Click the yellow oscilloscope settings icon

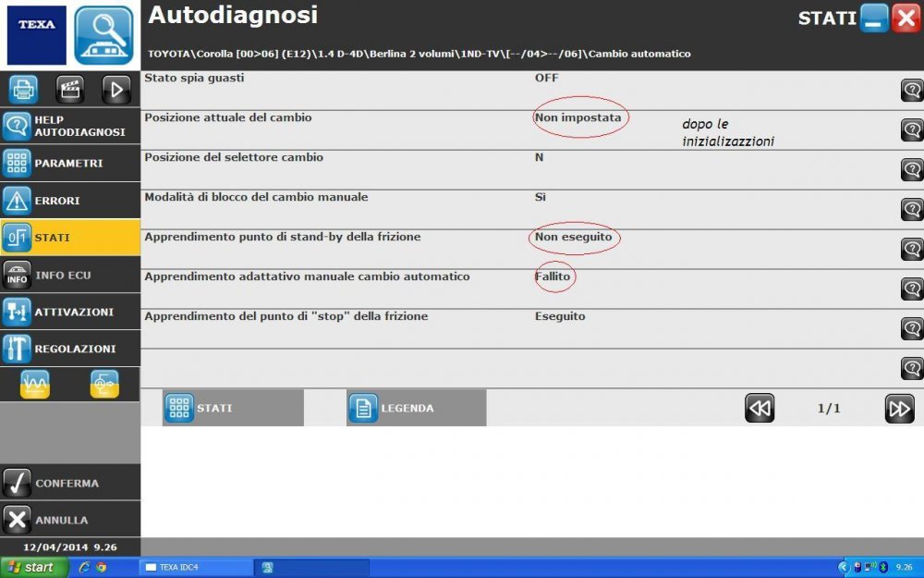point(104,384)
